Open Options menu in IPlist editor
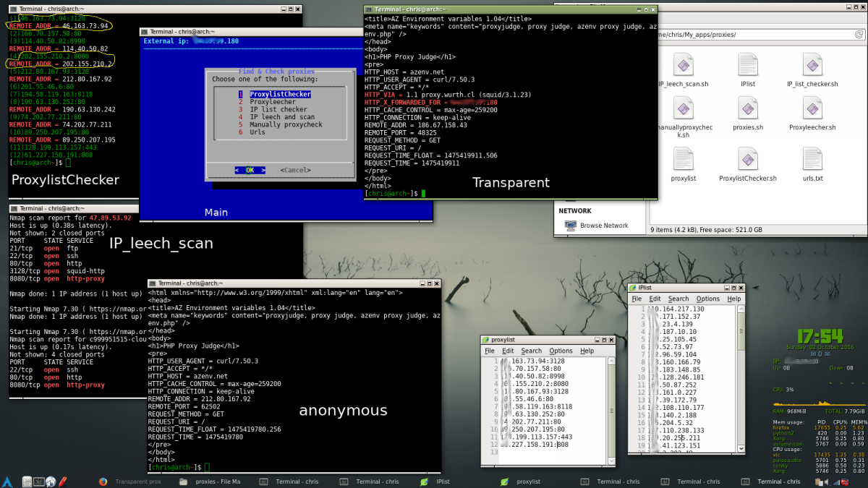The image size is (868, 488). tap(707, 299)
